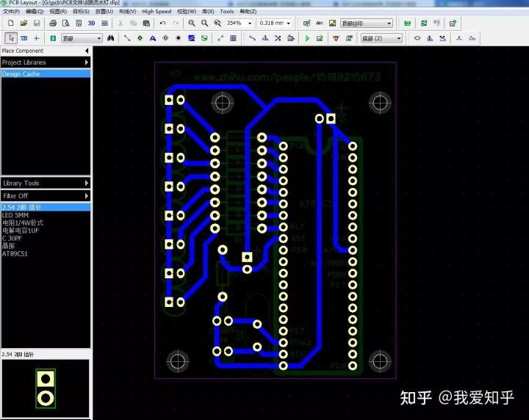
Task: Open the 顶部 side dropdown
Action: click(99, 38)
